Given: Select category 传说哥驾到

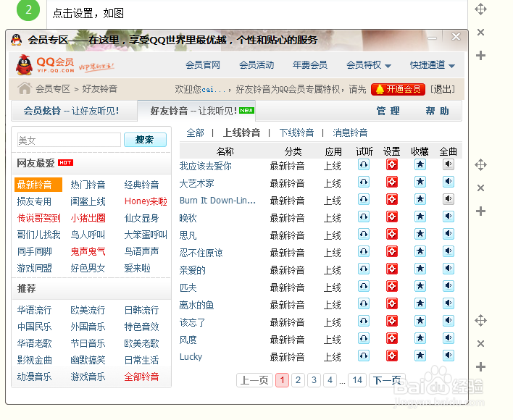Looking at the screenshot, I should pos(39,218).
